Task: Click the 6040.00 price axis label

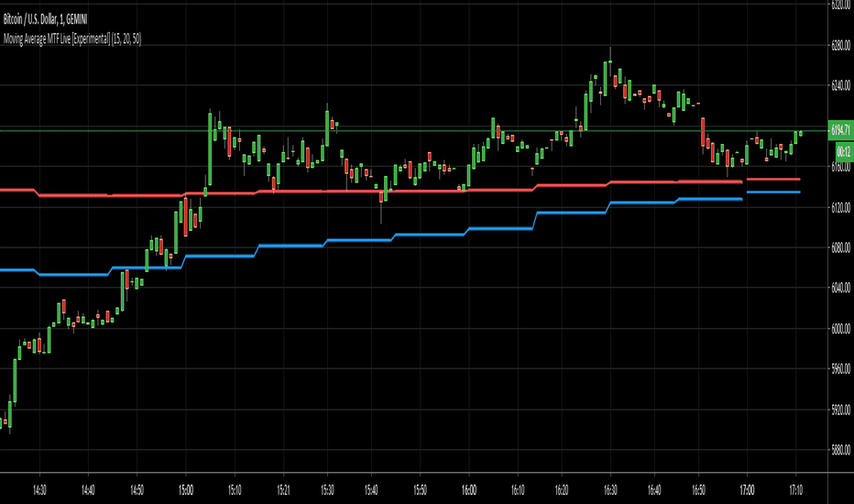Action: click(x=841, y=288)
